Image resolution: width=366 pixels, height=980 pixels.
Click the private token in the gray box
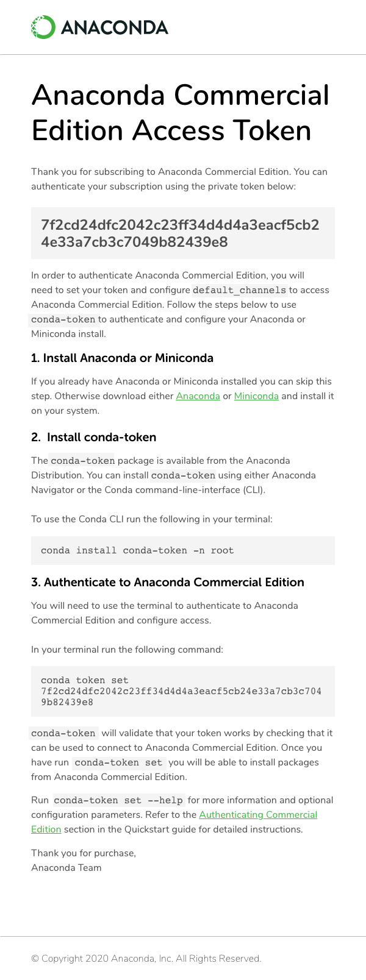click(x=180, y=233)
